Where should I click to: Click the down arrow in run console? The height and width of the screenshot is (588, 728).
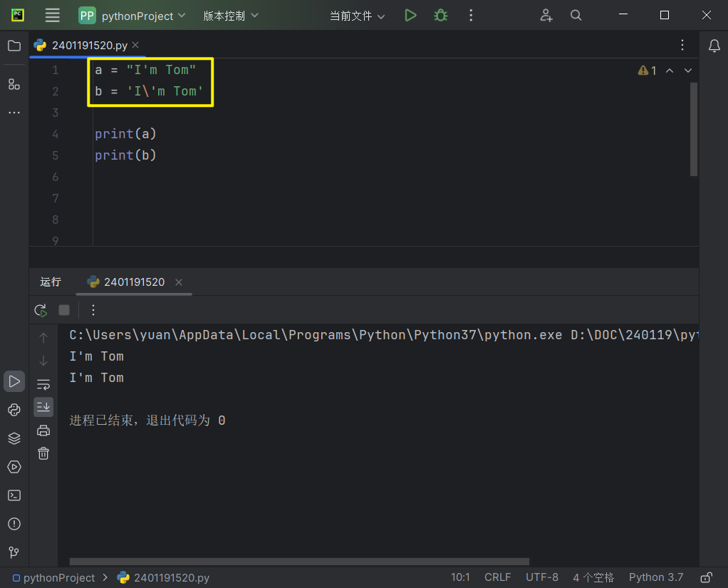(43, 361)
